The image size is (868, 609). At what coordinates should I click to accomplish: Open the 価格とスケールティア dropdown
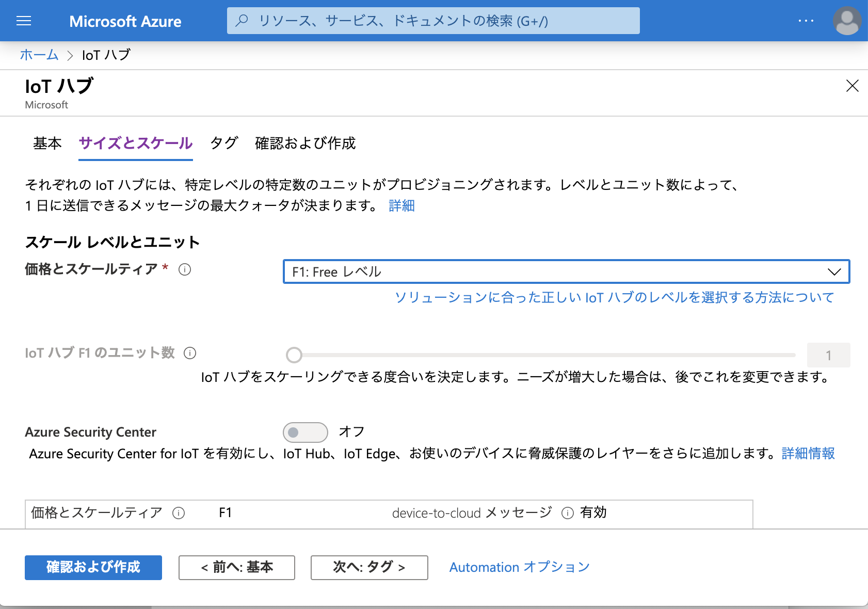tap(566, 271)
